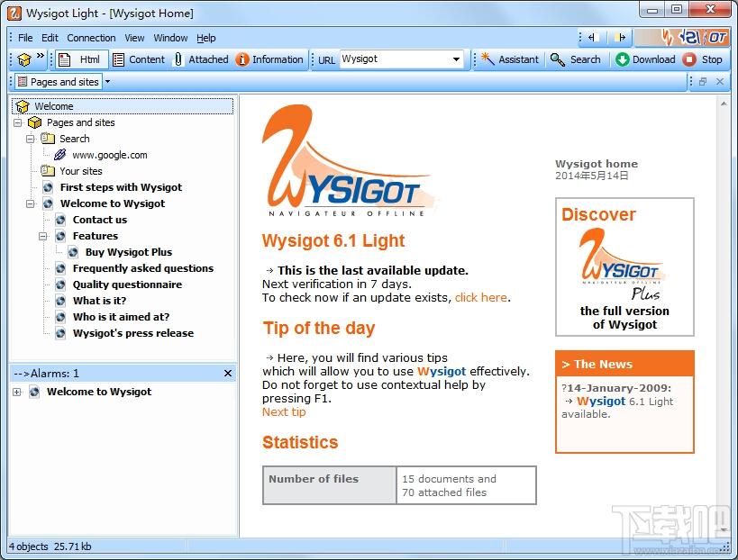The width and height of the screenshot is (738, 560).
Task: Collapse the Search folder node
Action: (x=30, y=139)
